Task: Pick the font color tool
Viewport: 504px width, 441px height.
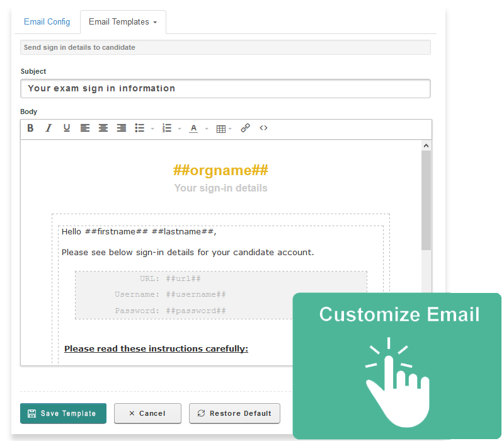Action: point(193,129)
